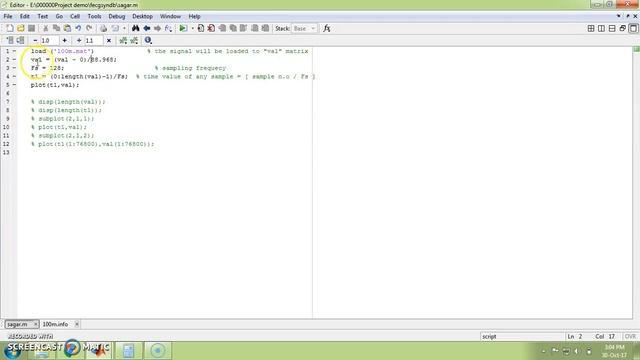Copy selection using the Copy icon
Image resolution: width=640 pixels, height=360 pixels.
[x=56, y=28]
